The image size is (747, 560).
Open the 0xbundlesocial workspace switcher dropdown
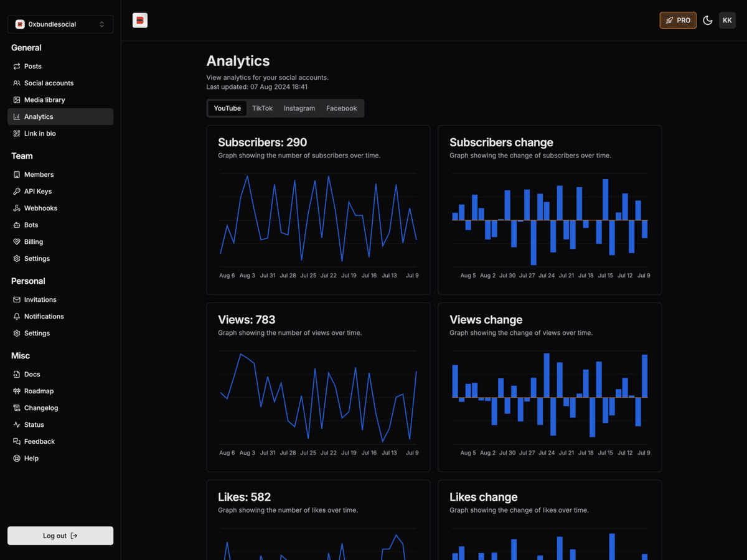(x=60, y=24)
